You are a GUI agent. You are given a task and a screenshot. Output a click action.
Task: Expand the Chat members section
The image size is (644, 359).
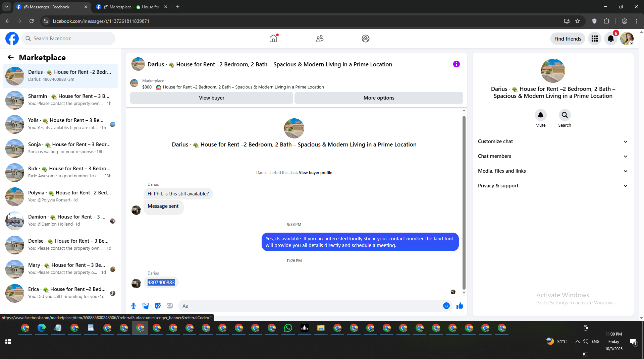553,156
